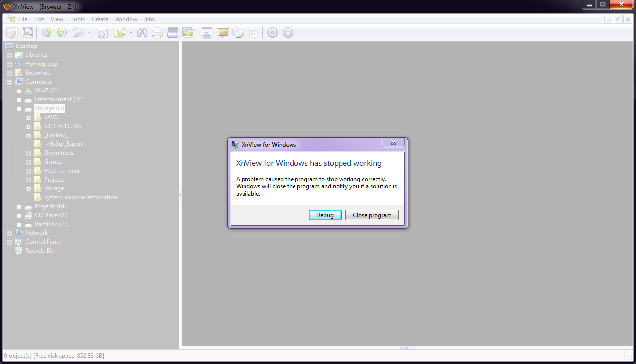Expand the Downloads folder node
This screenshot has height=364, width=636.
point(28,153)
